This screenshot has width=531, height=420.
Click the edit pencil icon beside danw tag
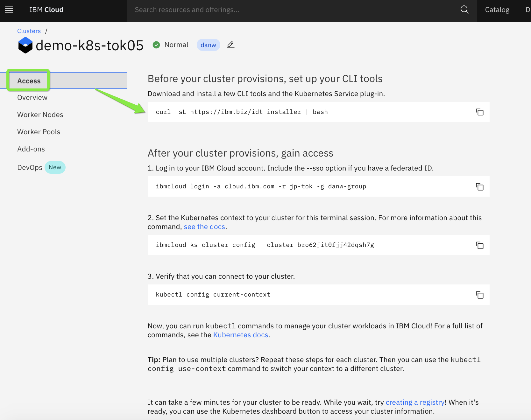(x=231, y=45)
